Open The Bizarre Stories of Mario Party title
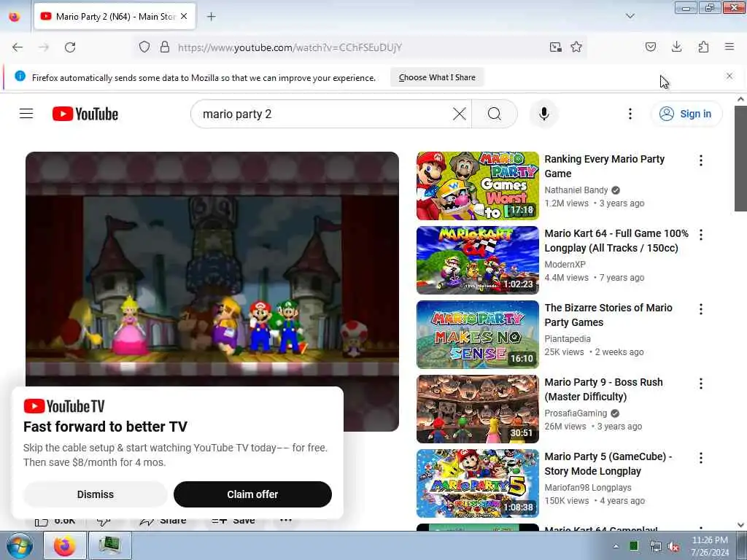 [x=608, y=315]
